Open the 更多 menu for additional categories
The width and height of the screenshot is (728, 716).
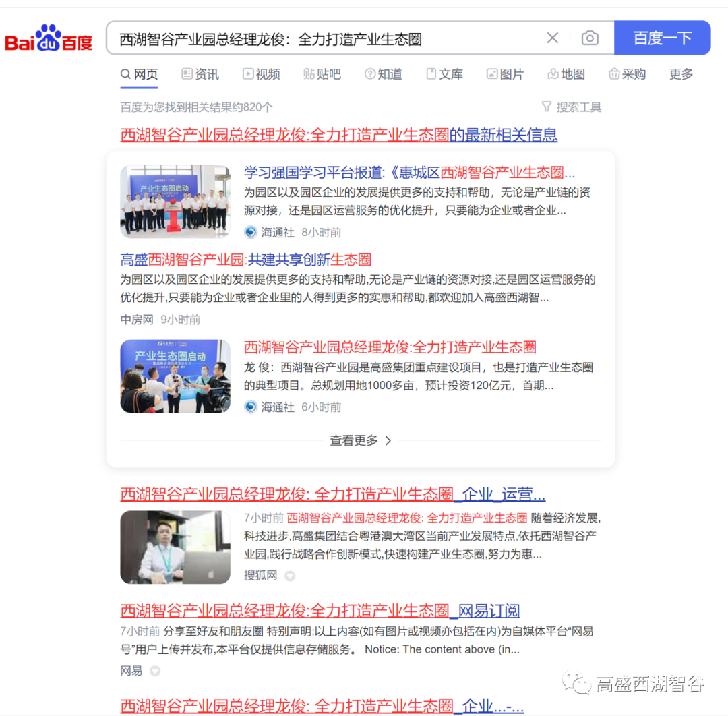681,74
